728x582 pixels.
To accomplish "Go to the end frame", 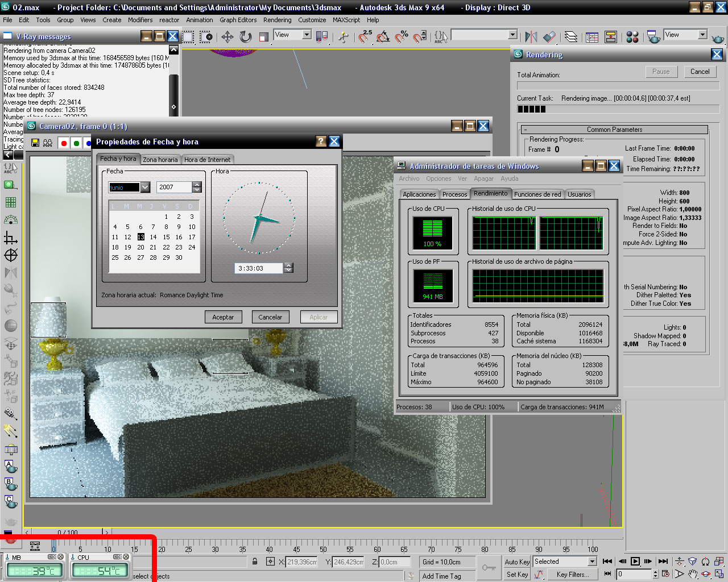I will 663,562.
